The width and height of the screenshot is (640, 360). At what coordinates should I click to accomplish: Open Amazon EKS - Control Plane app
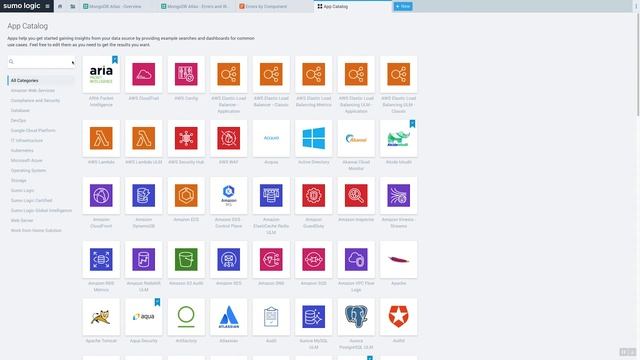tap(228, 196)
